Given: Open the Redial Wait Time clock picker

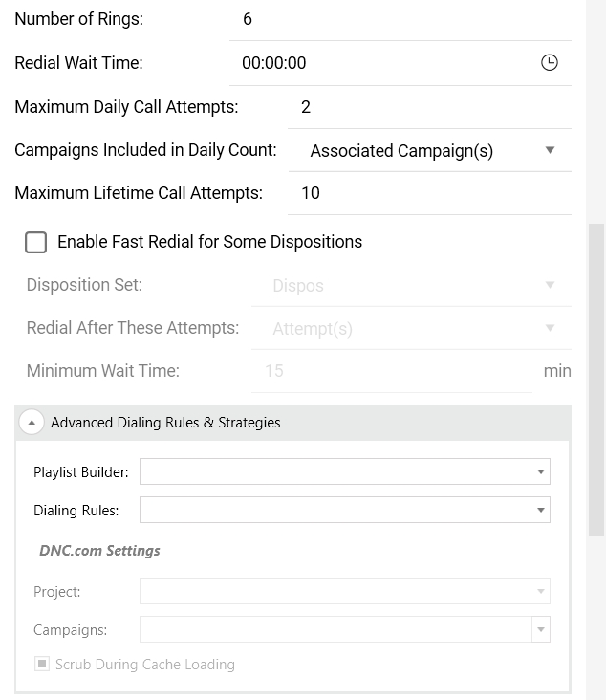Looking at the screenshot, I should 550,62.
